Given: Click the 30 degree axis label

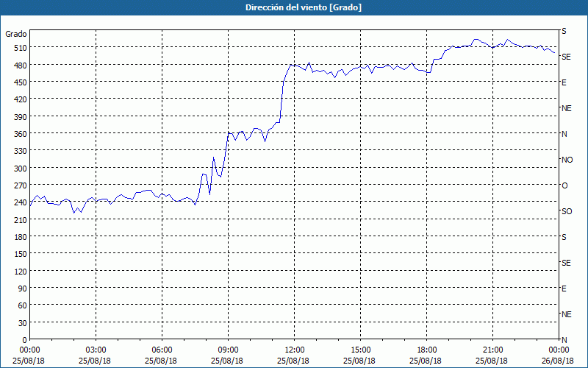Looking at the screenshot, I should click(x=23, y=323).
